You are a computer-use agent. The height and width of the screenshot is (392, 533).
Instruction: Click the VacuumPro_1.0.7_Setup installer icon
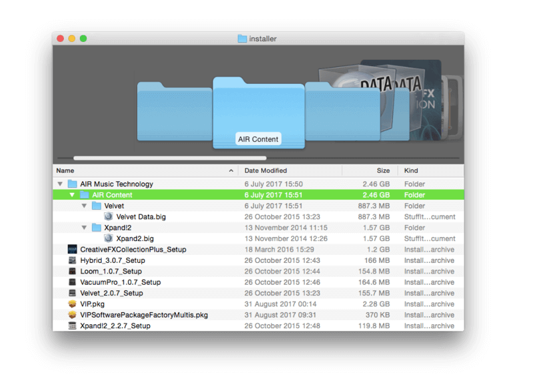pos(72,282)
